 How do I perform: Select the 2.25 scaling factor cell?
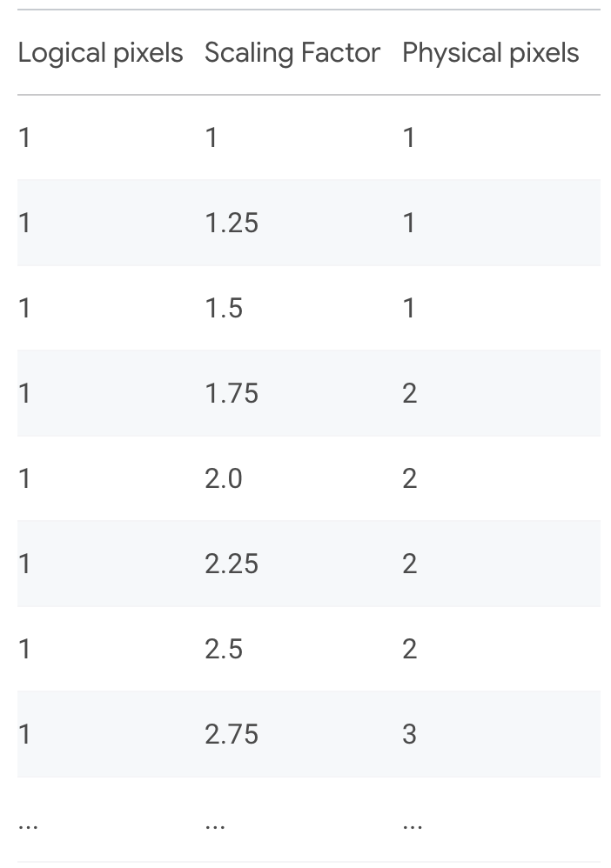(x=232, y=564)
